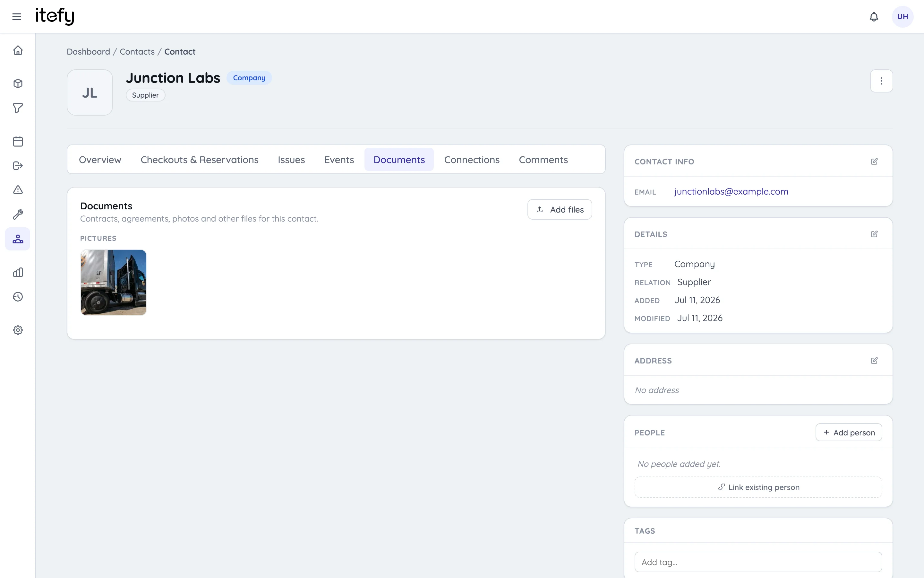Switch to Checkouts & Reservations tab

[199, 159]
